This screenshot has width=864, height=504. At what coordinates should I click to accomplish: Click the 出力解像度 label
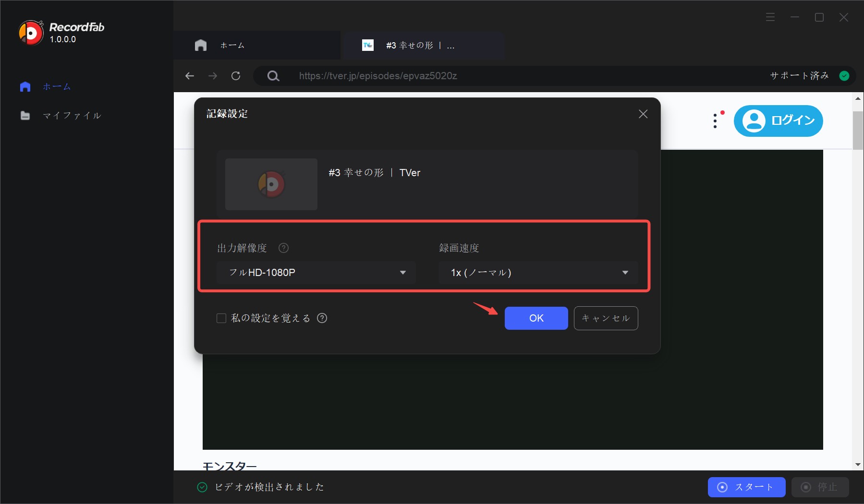242,248
